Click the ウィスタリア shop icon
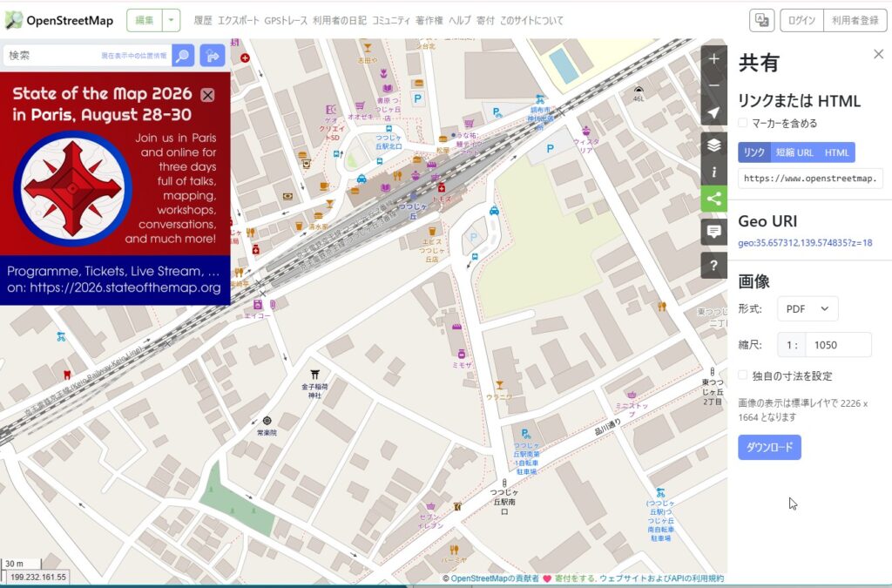This screenshot has height=588, width=892. click(586, 131)
